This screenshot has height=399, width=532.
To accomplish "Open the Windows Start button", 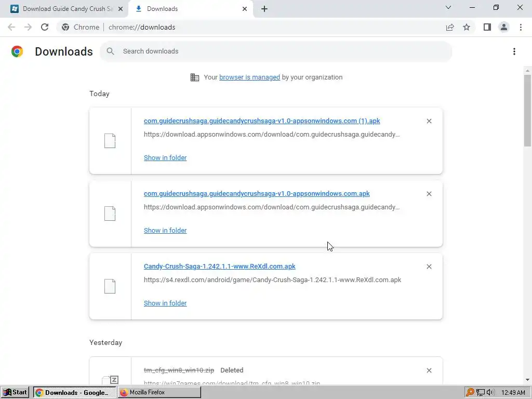I will click(x=15, y=393).
